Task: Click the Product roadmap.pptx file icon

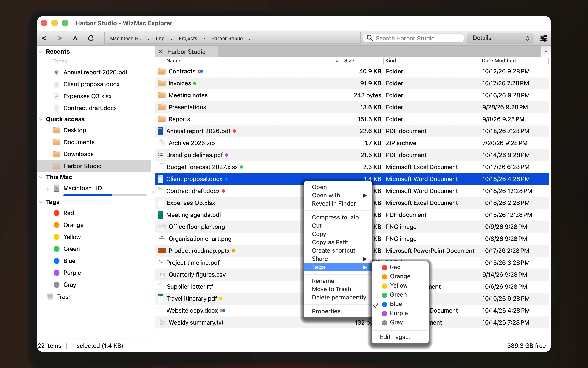Action: 161,251
